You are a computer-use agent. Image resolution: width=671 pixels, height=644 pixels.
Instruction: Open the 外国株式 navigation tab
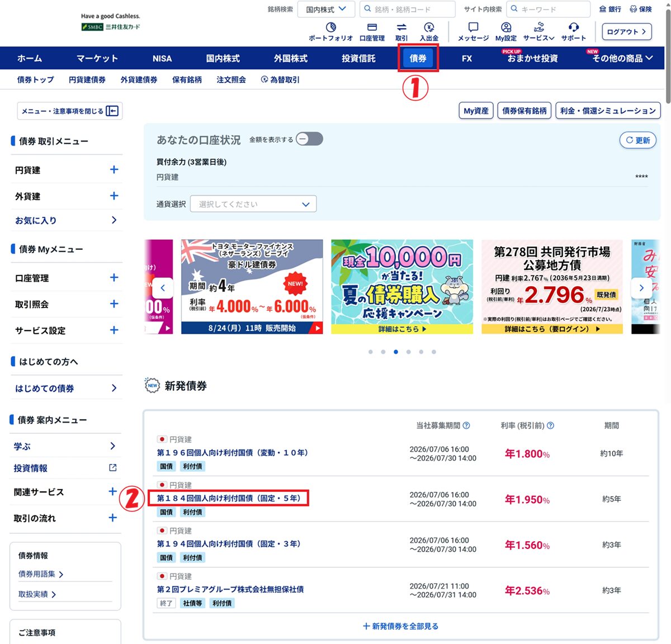point(291,58)
